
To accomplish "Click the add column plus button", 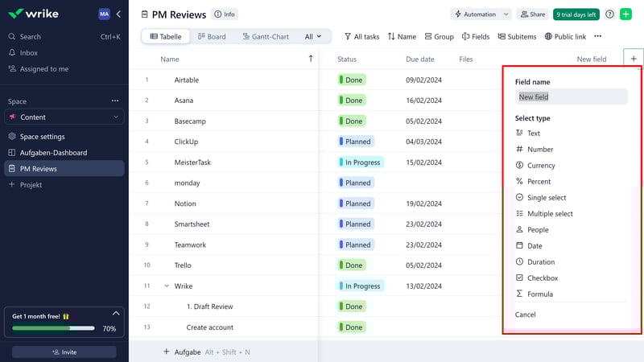I will (x=634, y=59).
